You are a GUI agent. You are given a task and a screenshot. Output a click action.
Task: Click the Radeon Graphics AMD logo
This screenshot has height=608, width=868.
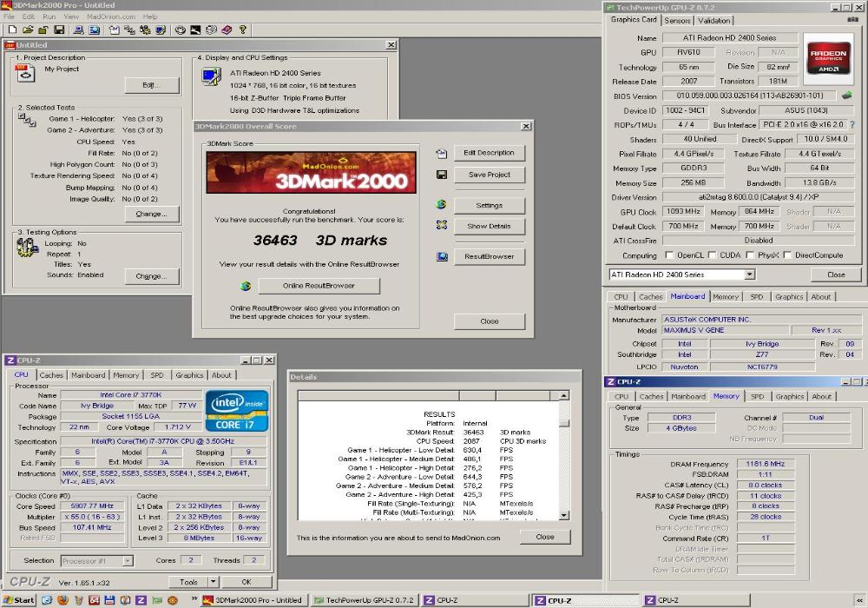(x=828, y=57)
